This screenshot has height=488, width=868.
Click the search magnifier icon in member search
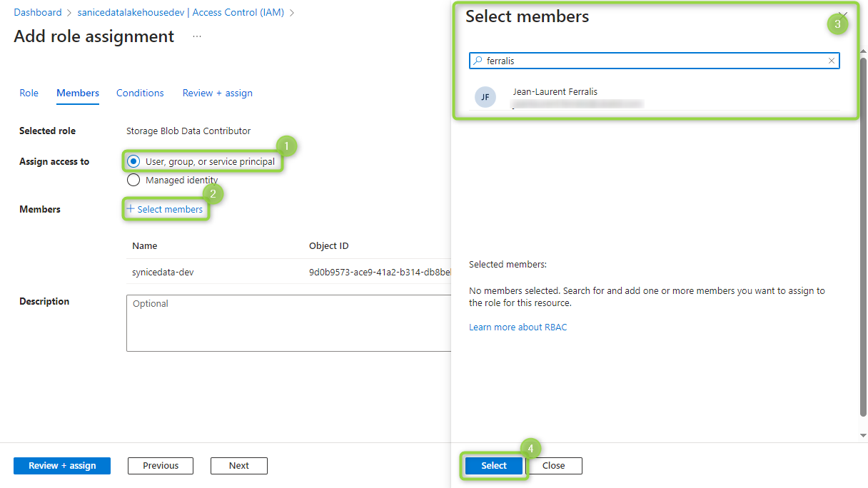point(478,61)
